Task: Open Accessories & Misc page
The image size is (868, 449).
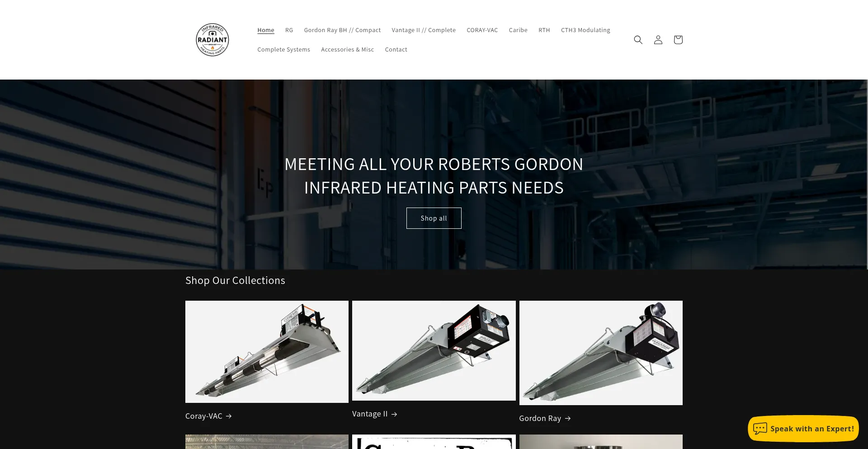Action: point(347,50)
